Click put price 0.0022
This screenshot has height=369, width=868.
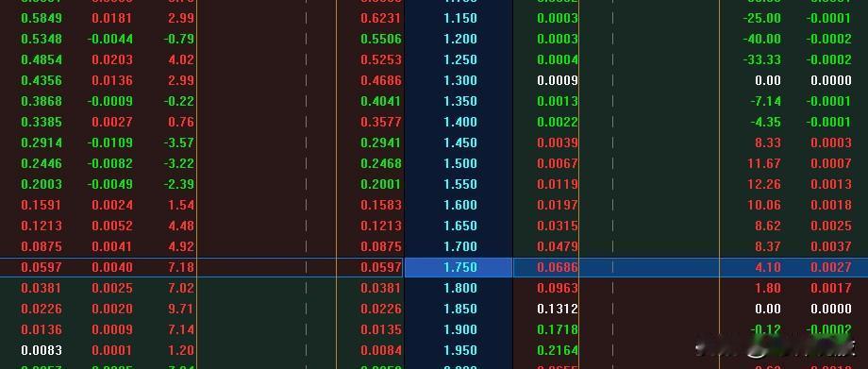pyautogui.click(x=558, y=122)
